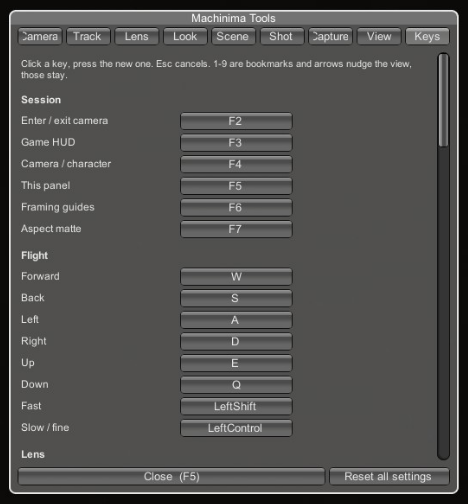
Task: Close the panel with Close (F5)
Action: [171, 476]
